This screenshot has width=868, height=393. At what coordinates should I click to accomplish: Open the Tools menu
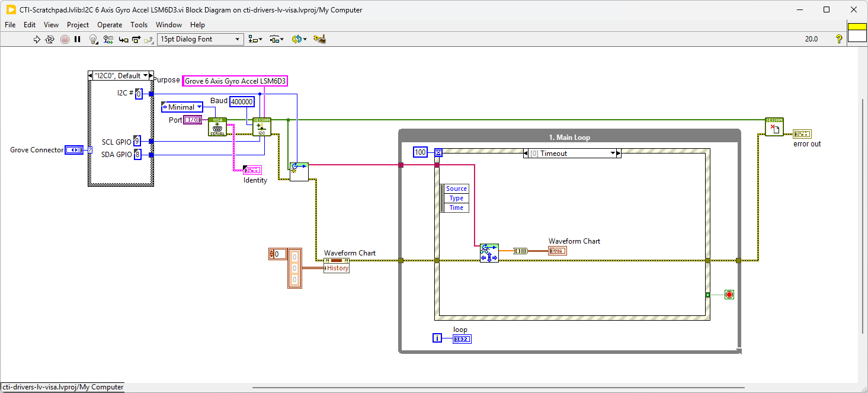(x=139, y=25)
